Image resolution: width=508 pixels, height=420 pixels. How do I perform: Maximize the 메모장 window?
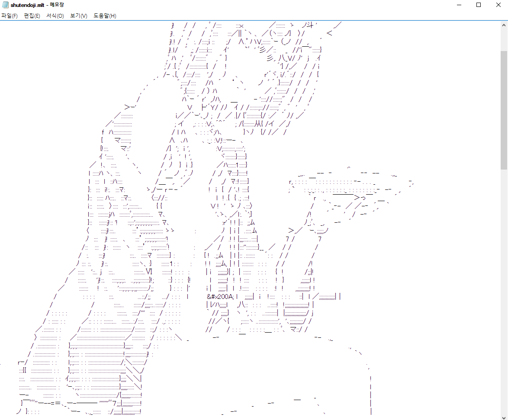[x=478, y=5]
